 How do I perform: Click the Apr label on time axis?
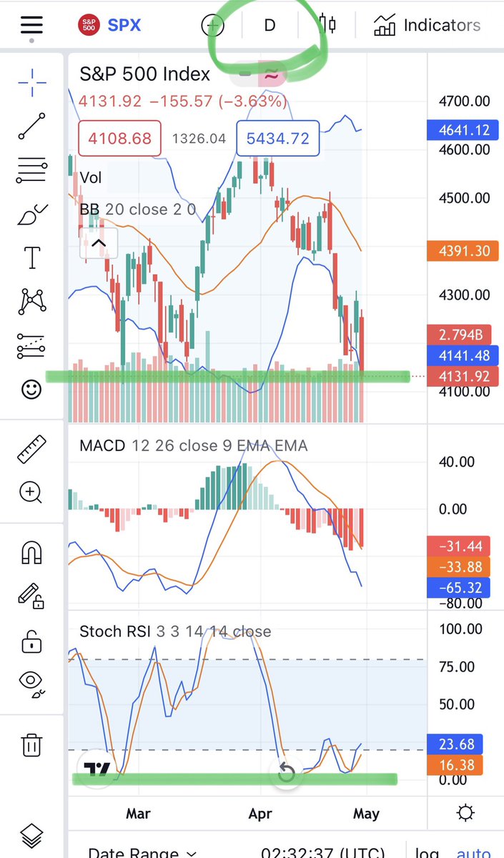[260, 814]
